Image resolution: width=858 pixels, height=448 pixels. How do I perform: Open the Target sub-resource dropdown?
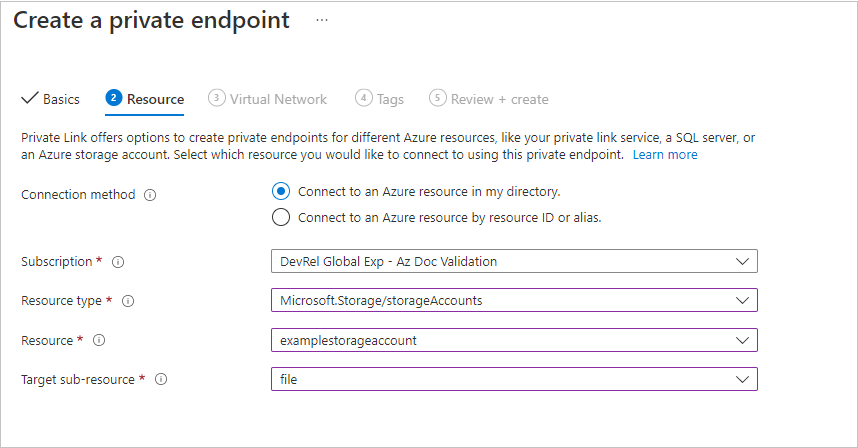coord(741,380)
